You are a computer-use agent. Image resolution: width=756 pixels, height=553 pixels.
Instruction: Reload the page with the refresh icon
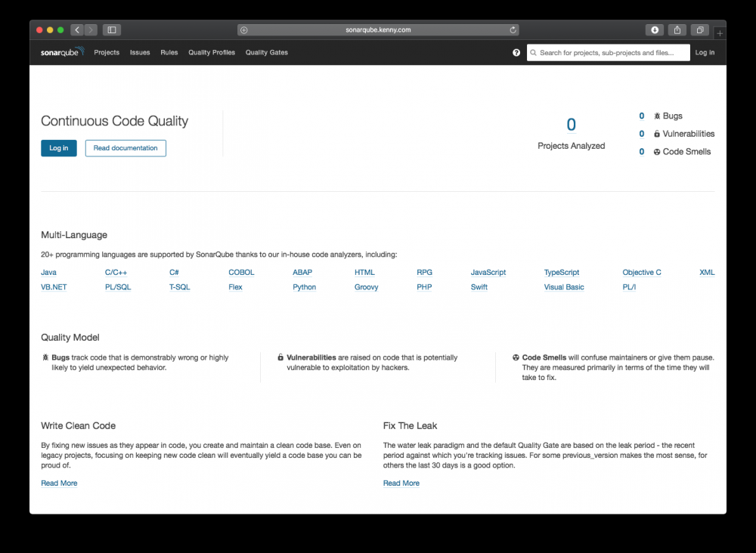pos(513,29)
